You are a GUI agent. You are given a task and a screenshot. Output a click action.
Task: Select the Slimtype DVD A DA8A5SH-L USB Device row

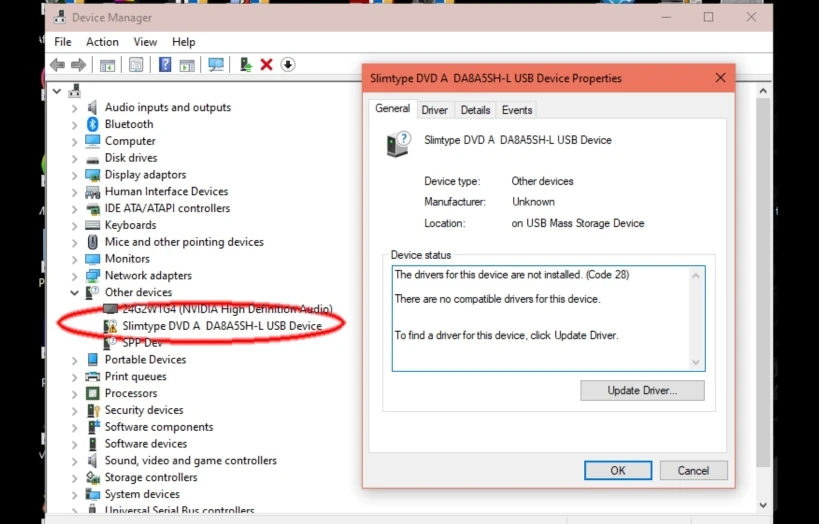[x=222, y=326]
